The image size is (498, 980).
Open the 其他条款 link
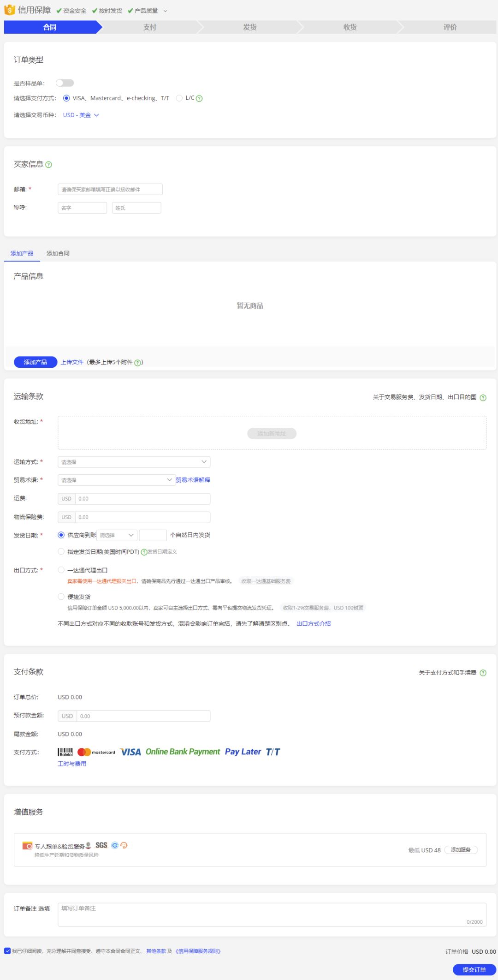[156, 951]
